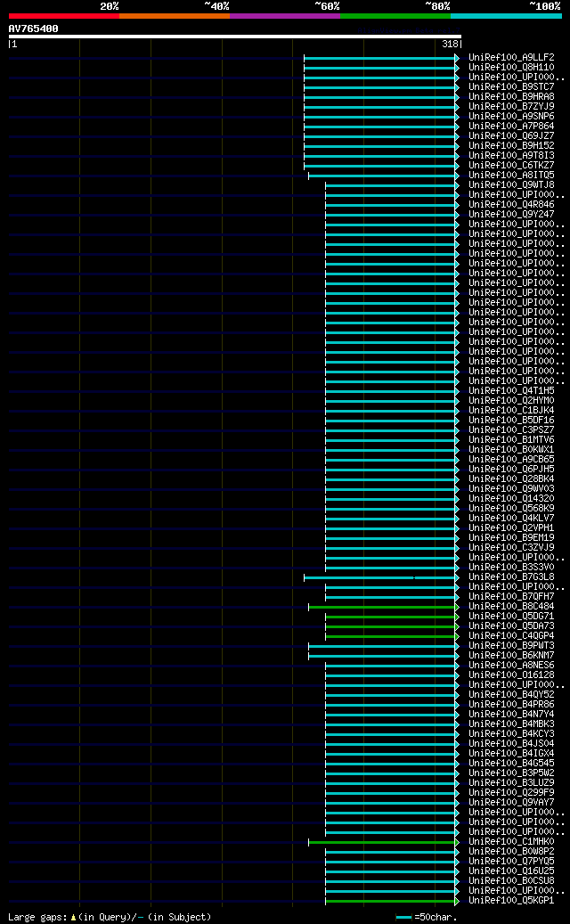Select the UniRef100_B3LUZ9 label
Image resolution: width=570 pixels, height=924 pixels.
tap(511, 782)
